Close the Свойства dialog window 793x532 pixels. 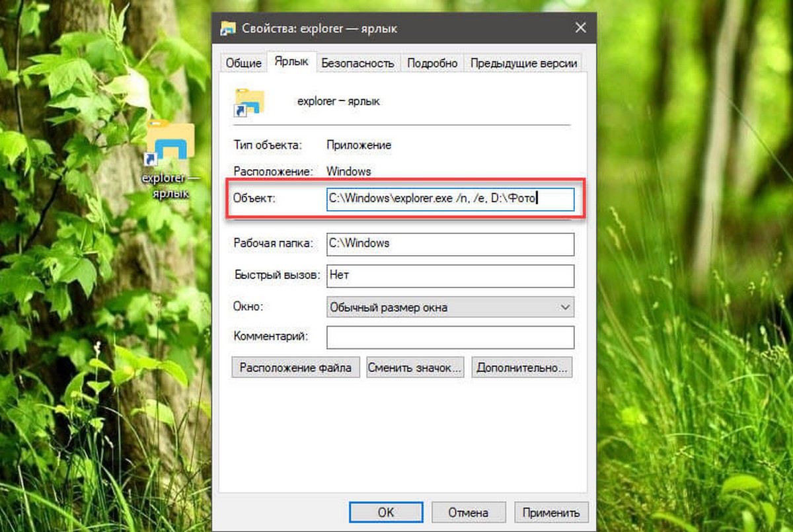pyautogui.click(x=580, y=28)
